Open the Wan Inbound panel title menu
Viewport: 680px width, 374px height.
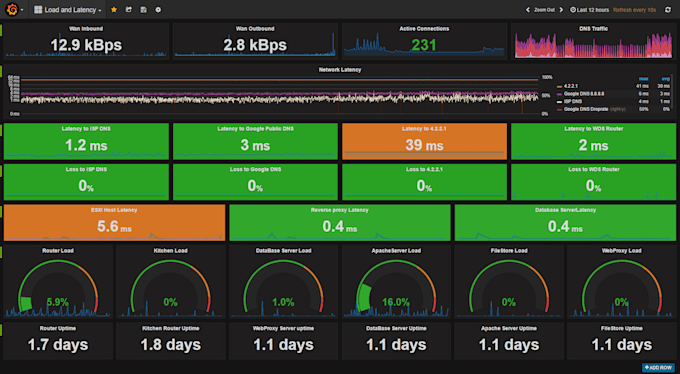(x=86, y=29)
